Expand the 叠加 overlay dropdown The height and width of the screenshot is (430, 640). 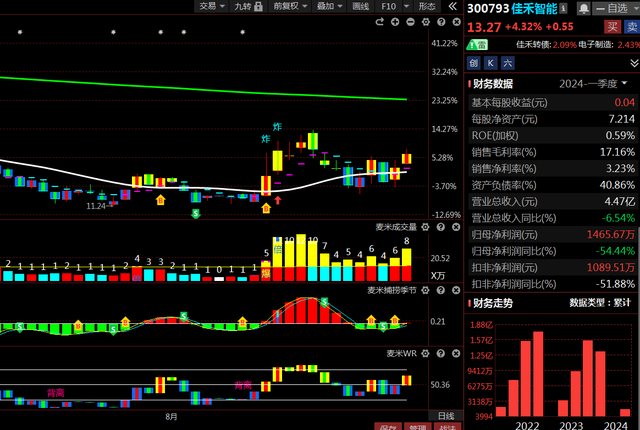coord(329,6)
